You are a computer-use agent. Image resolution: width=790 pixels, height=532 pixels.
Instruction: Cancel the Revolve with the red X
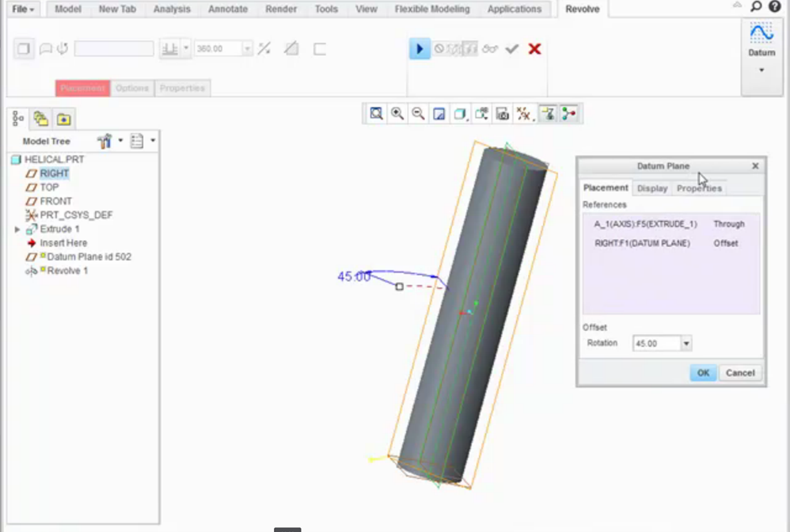tap(534, 49)
